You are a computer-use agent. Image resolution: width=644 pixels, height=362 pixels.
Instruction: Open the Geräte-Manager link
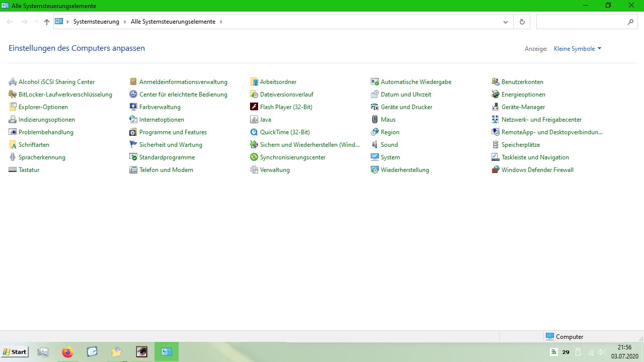[523, 107]
